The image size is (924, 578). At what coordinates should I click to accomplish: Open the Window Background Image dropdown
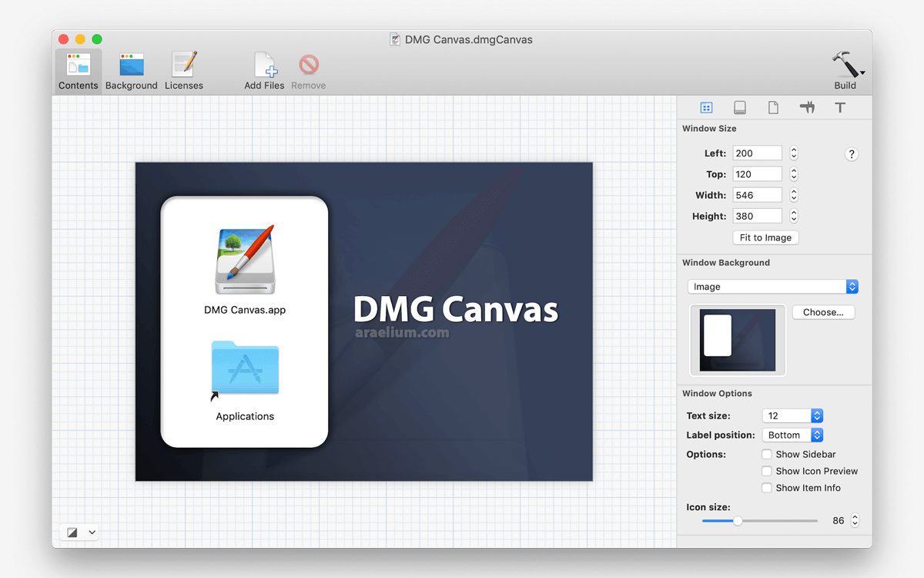click(x=773, y=287)
